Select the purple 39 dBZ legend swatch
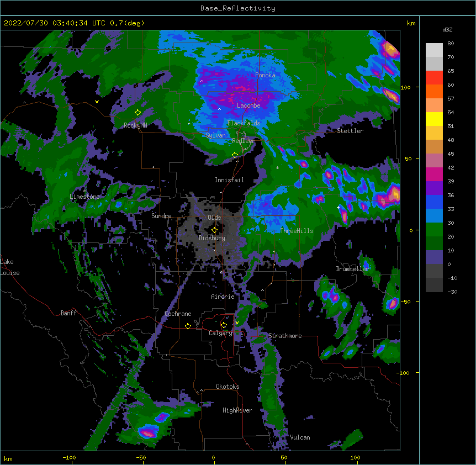Image resolution: width=476 pixels, height=465 pixels. pos(434,188)
